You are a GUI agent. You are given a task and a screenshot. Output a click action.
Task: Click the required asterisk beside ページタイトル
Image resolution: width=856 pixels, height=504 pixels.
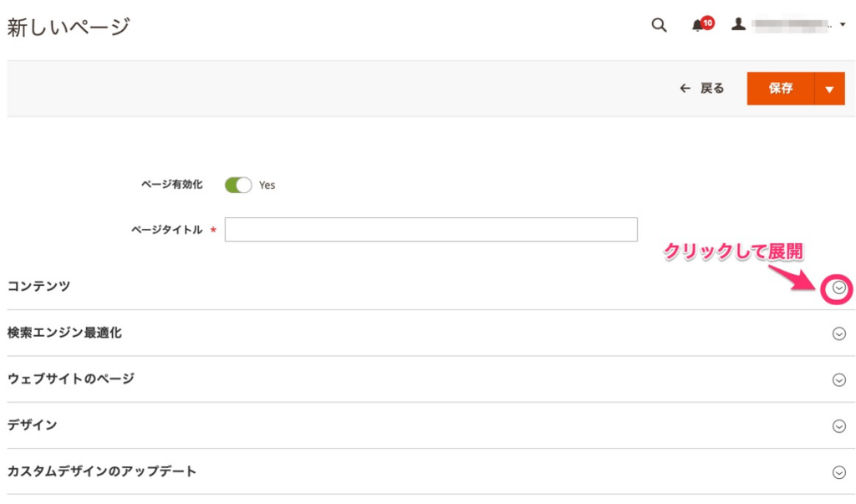[215, 229]
